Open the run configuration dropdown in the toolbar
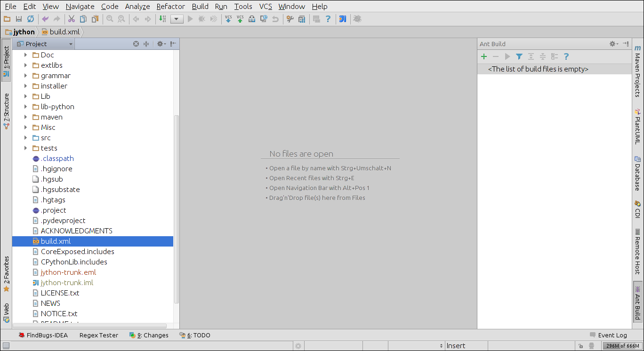The height and width of the screenshot is (351, 644). (x=177, y=19)
